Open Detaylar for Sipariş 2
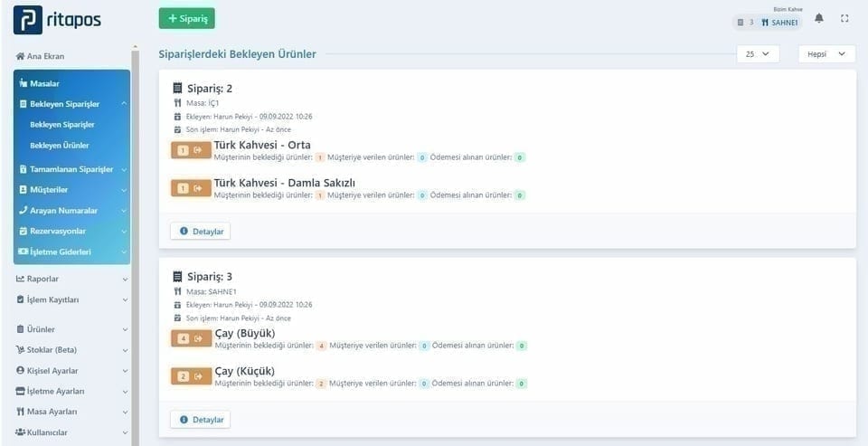This screenshot has height=446, width=868. [201, 232]
